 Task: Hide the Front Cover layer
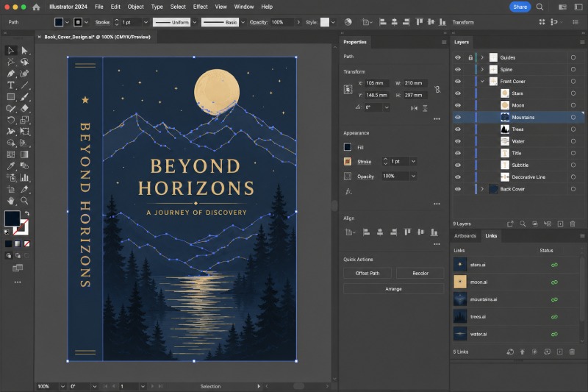[x=458, y=82]
